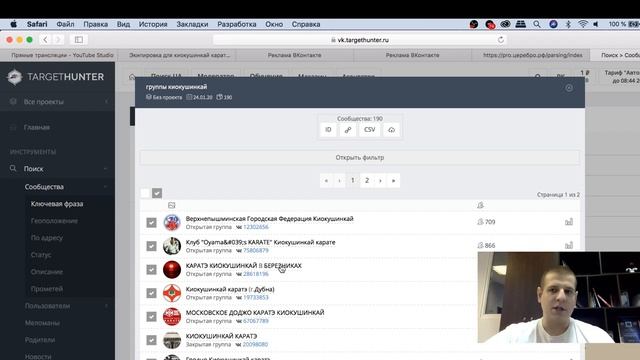This screenshot has height=360, width=640.
Task: Jump to first page with double arrow
Action: (x=326, y=180)
